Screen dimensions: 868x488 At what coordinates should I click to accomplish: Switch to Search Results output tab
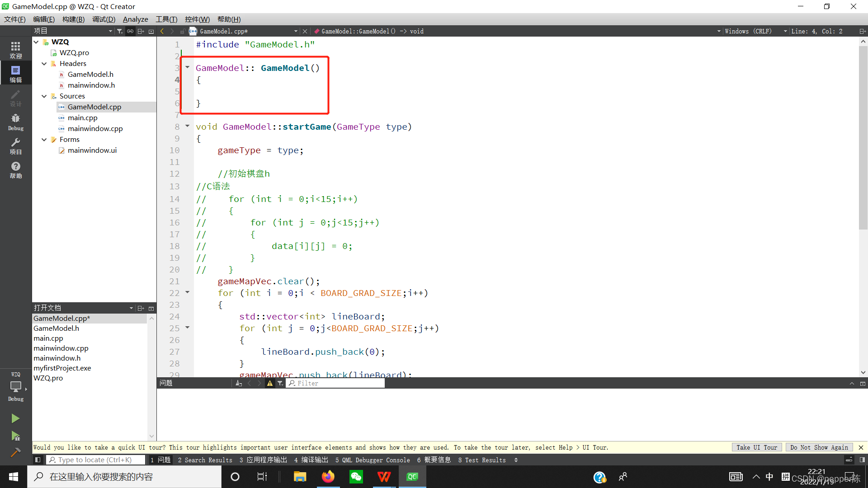pos(205,460)
